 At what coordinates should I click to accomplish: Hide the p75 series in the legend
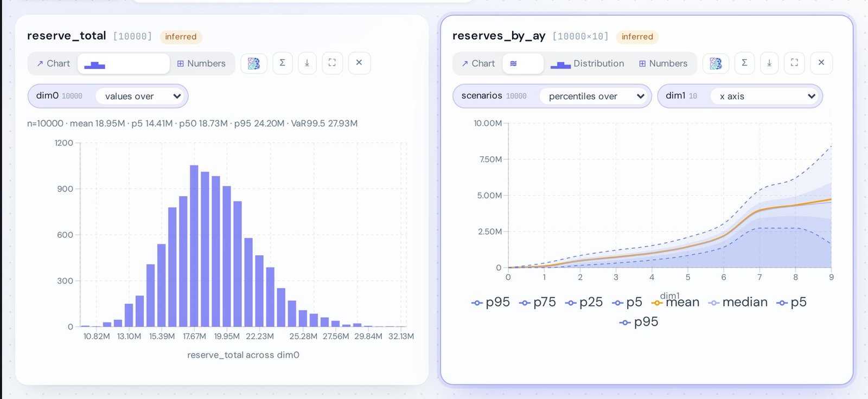coord(538,303)
